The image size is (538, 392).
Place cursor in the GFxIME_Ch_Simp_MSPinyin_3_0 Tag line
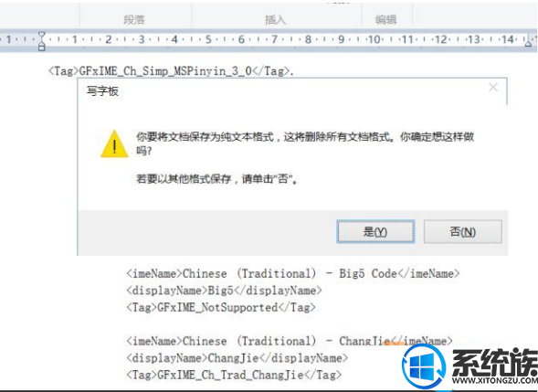click(x=171, y=71)
